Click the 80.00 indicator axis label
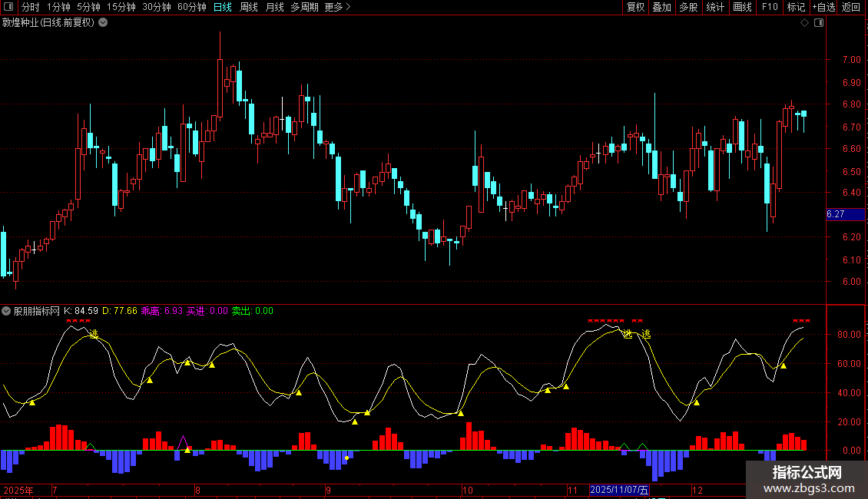 (x=849, y=335)
